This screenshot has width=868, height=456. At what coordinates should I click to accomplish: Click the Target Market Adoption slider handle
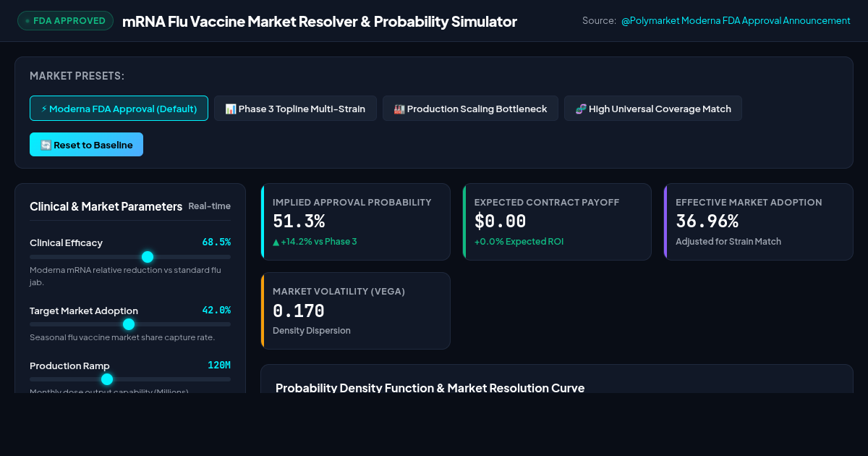pos(129,324)
